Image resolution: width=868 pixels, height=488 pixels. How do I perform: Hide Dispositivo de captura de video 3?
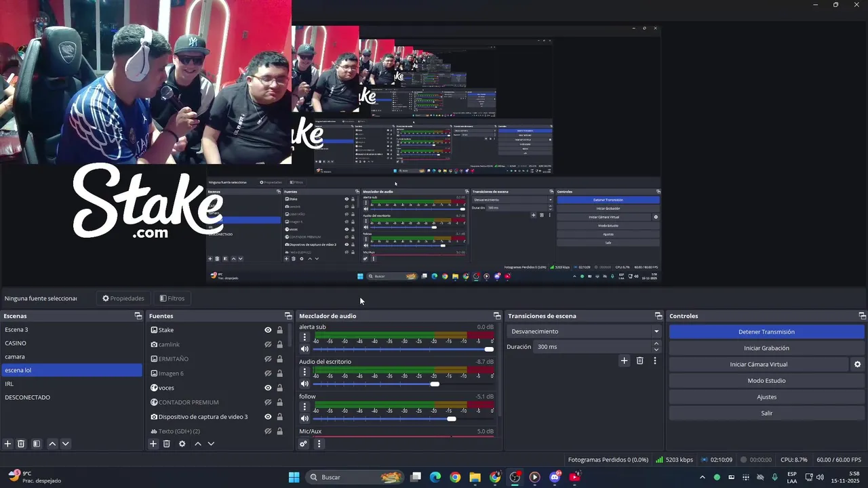coord(268,417)
